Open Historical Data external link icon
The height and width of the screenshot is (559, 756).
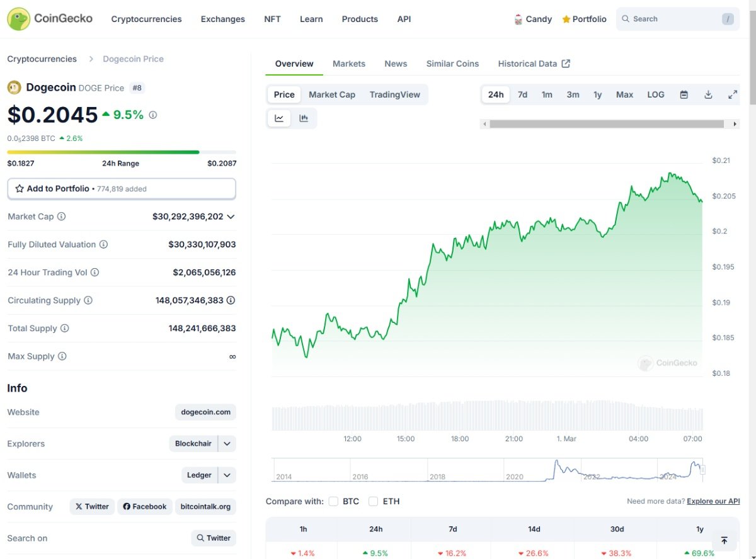click(x=566, y=64)
